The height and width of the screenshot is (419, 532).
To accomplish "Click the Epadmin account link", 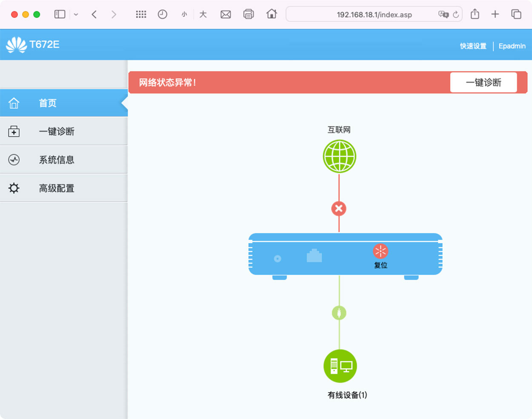I will click(512, 46).
